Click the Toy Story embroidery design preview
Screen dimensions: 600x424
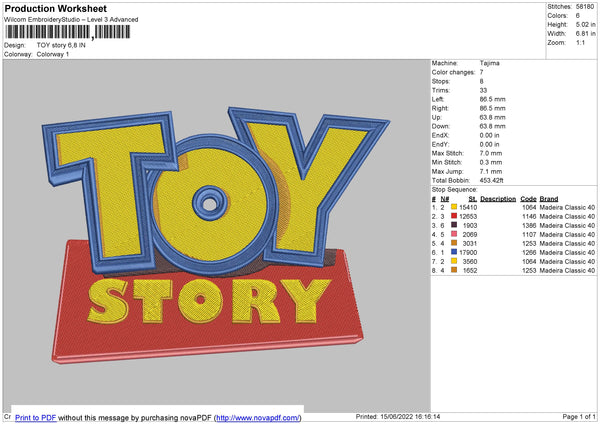click(x=216, y=235)
